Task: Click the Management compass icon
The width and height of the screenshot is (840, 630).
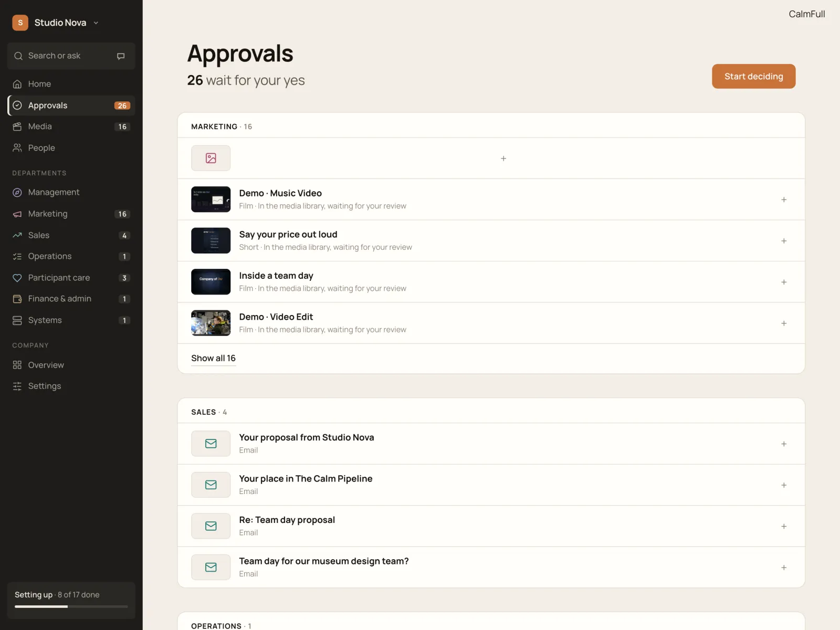Action: [17, 193]
